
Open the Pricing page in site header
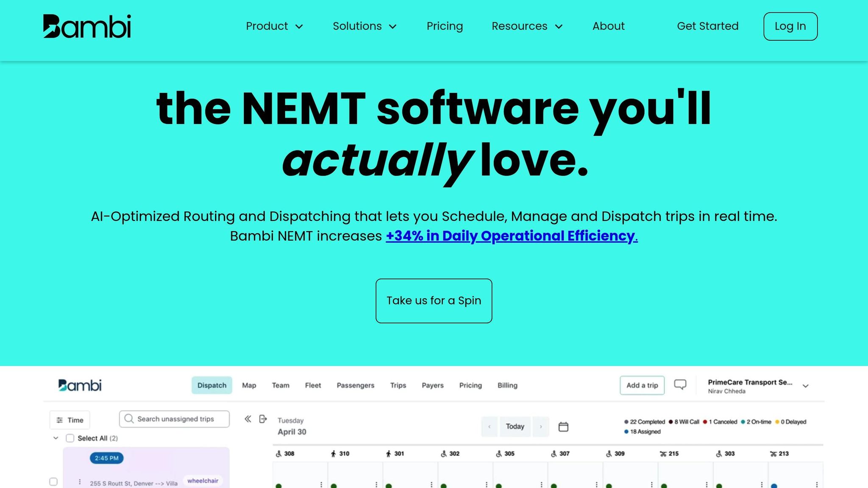point(445,26)
